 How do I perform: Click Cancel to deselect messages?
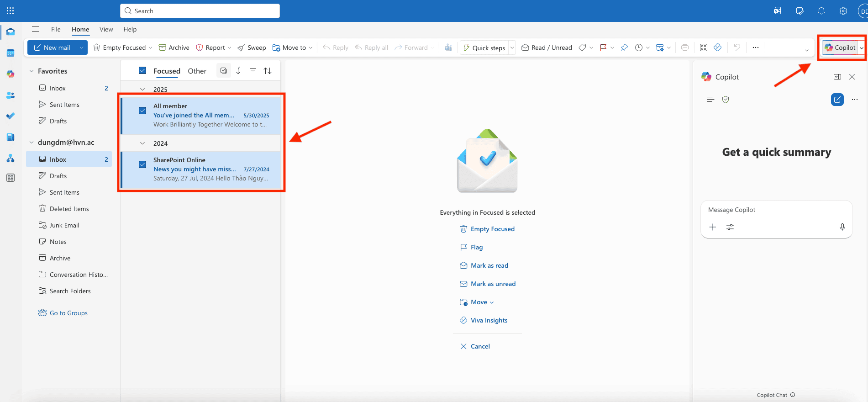475,346
